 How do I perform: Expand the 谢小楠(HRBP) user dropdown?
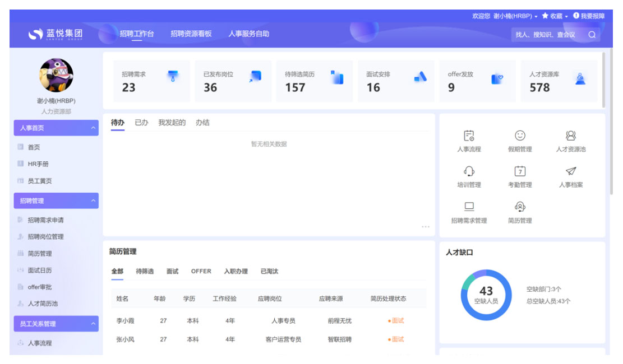[x=515, y=16]
